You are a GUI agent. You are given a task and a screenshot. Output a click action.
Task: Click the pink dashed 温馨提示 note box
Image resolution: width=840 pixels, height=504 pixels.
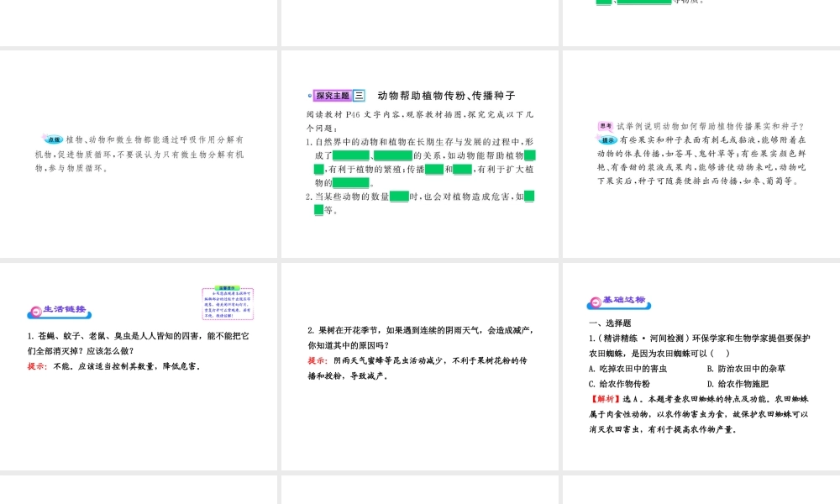click(x=228, y=303)
